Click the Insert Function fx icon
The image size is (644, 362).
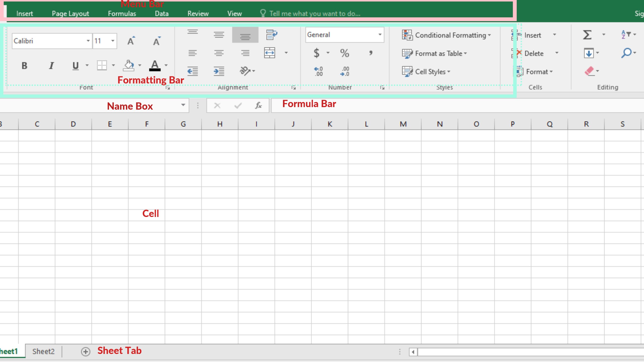point(258,105)
